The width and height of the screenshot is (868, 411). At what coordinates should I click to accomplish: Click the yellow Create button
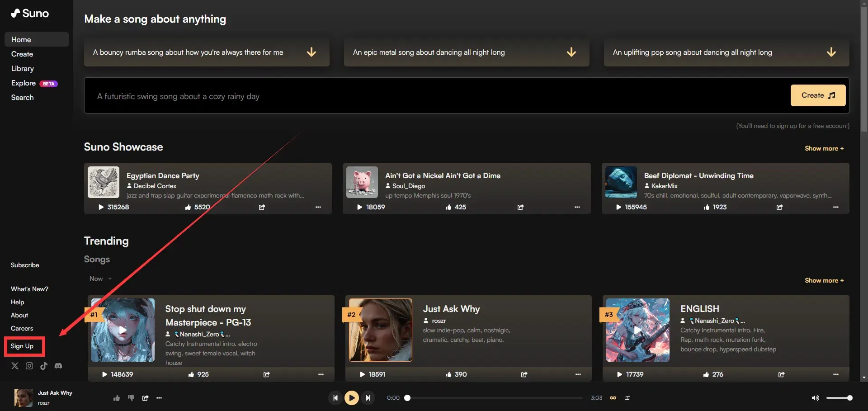(x=818, y=95)
